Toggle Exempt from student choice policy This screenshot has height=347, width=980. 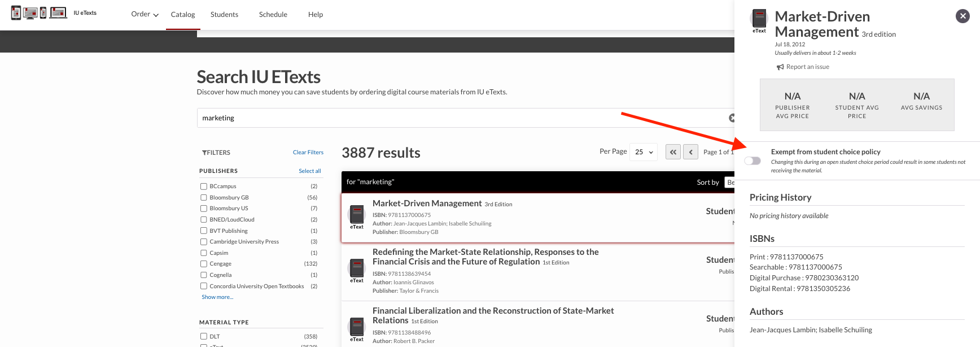click(753, 161)
